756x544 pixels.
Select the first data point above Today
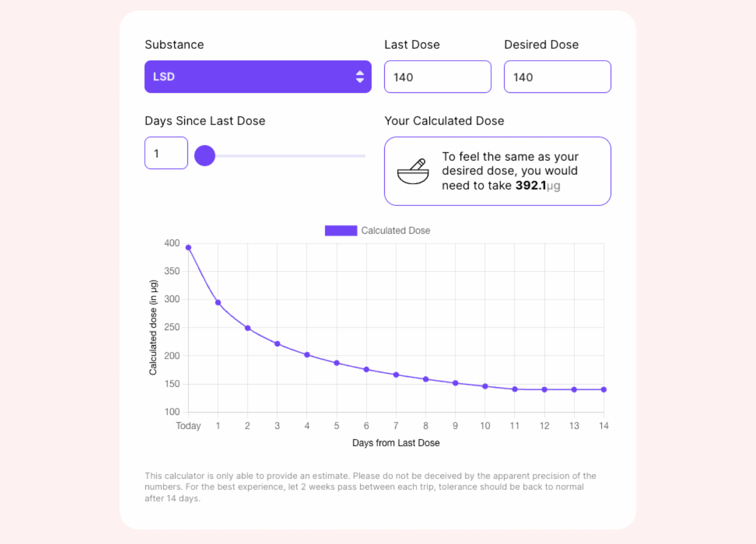coord(188,248)
